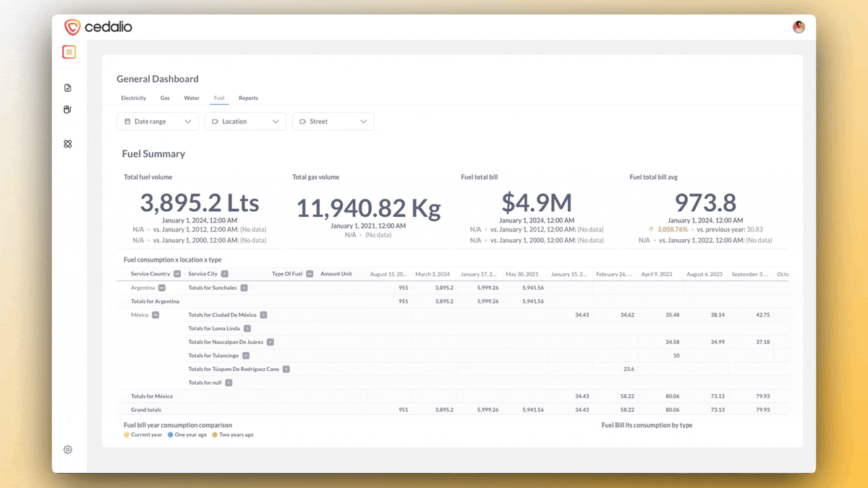Click the tag icon inside the Location filter
The height and width of the screenshot is (488, 868).
pyautogui.click(x=213, y=121)
